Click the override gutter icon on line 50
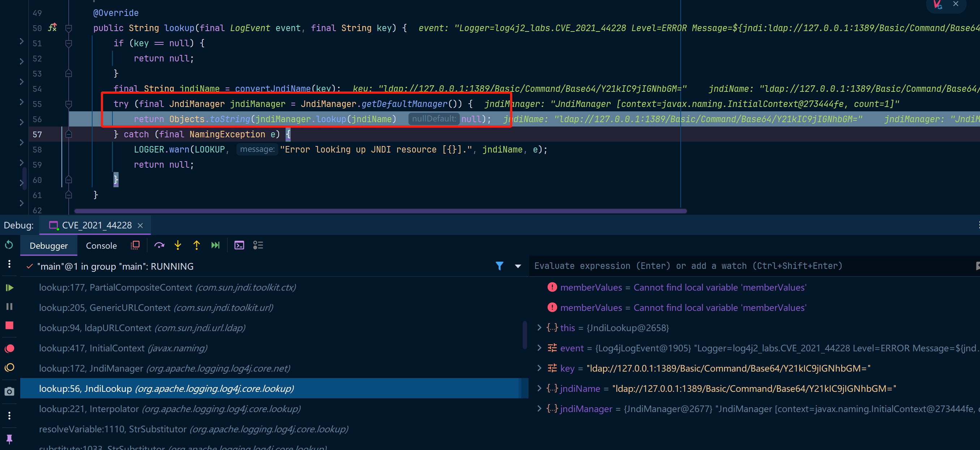Viewport: 980px width, 450px height. coord(52,28)
